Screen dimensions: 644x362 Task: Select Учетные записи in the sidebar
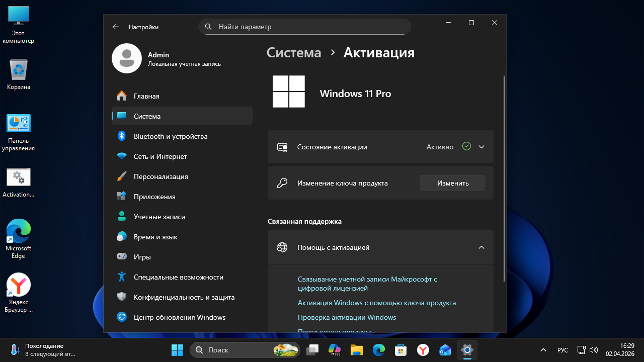coord(159,217)
